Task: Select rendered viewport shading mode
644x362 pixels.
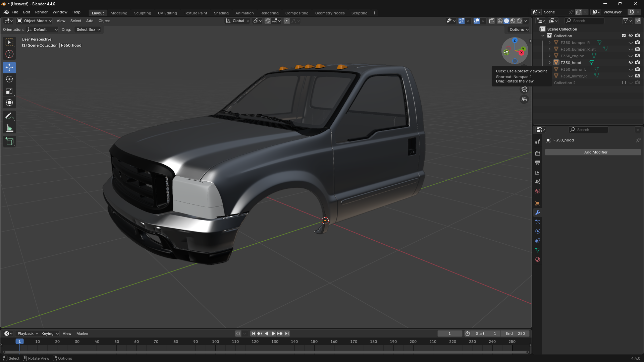Action: click(519, 21)
